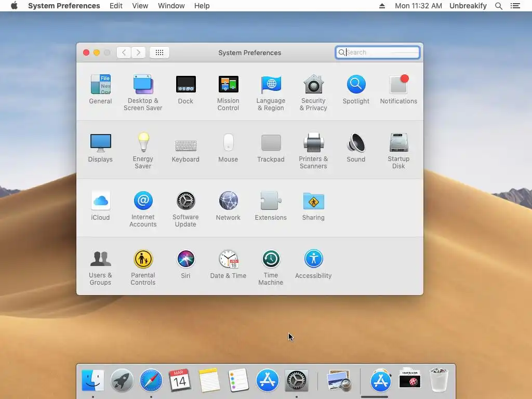Open the Extensions preferences pane
The width and height of the screenshot is (532, 399).
(x=271, y=206)
